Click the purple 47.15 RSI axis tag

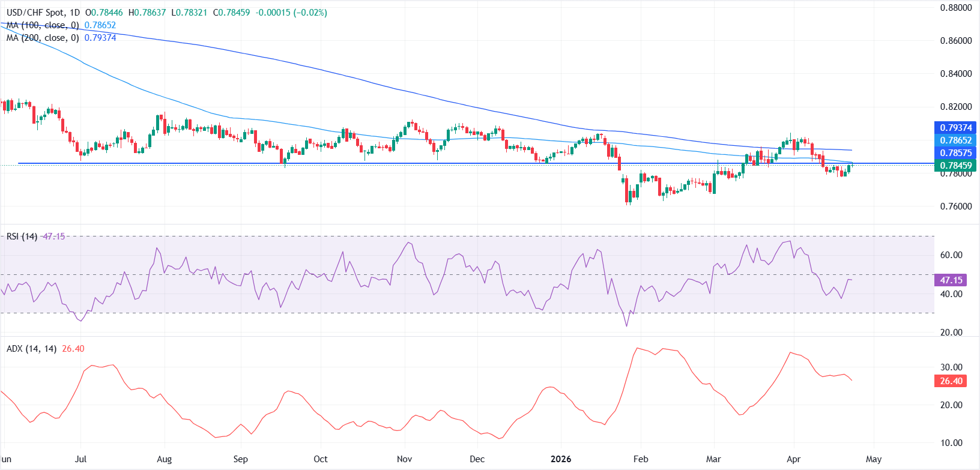click(951, 280)
